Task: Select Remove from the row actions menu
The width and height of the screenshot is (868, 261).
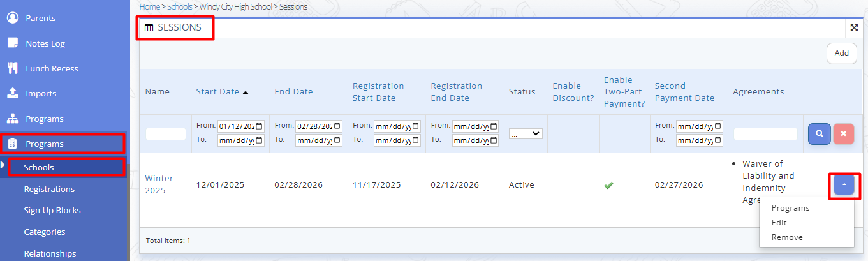Action: coord(787,237)
